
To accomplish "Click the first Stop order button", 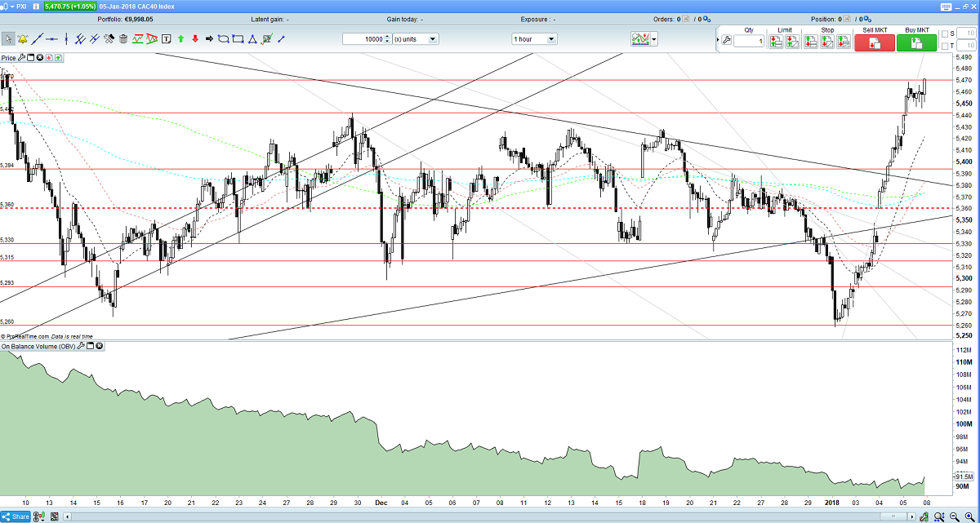I will [810, 42].
